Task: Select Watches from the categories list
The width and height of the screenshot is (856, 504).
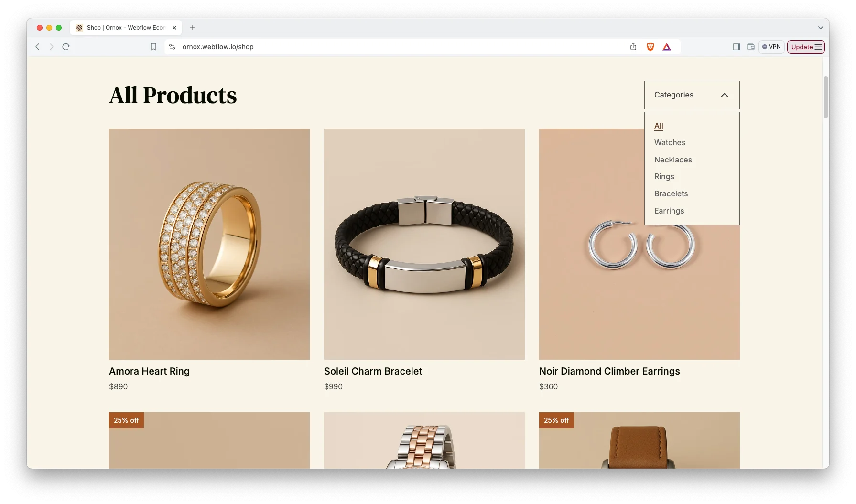Action: (x=670, y=143)
